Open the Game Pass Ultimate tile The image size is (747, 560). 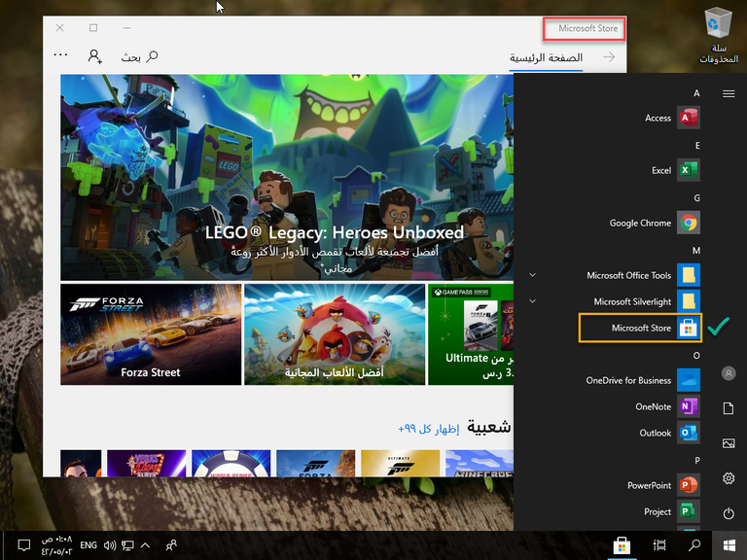click(x=471, y=334)
